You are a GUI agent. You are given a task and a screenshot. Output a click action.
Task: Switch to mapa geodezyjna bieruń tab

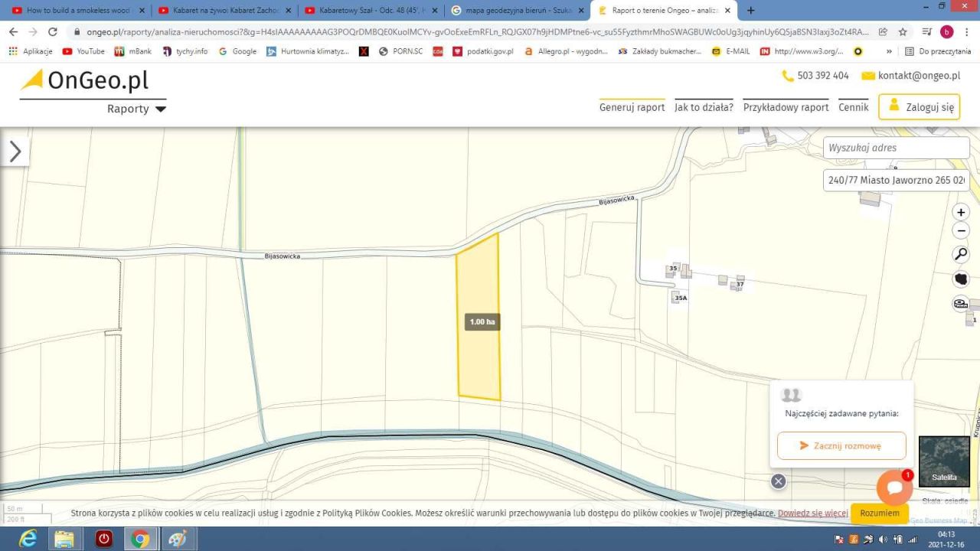pyautogui.click(x=517, y=11)
